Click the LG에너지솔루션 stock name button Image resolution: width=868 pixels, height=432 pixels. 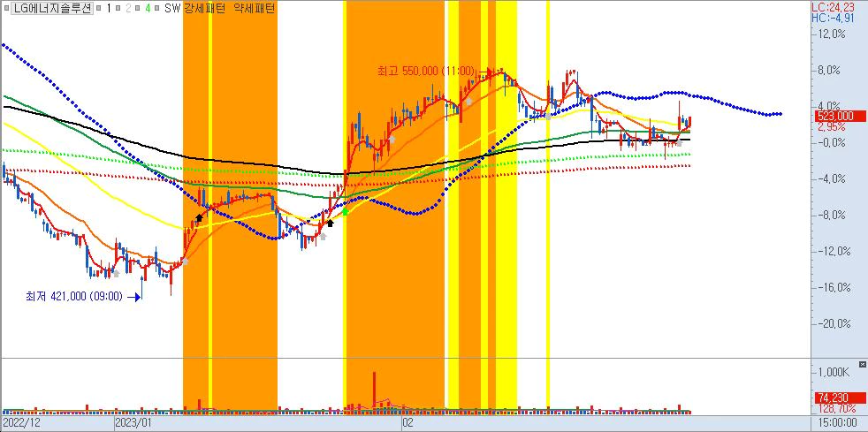(x=52, y=8)
